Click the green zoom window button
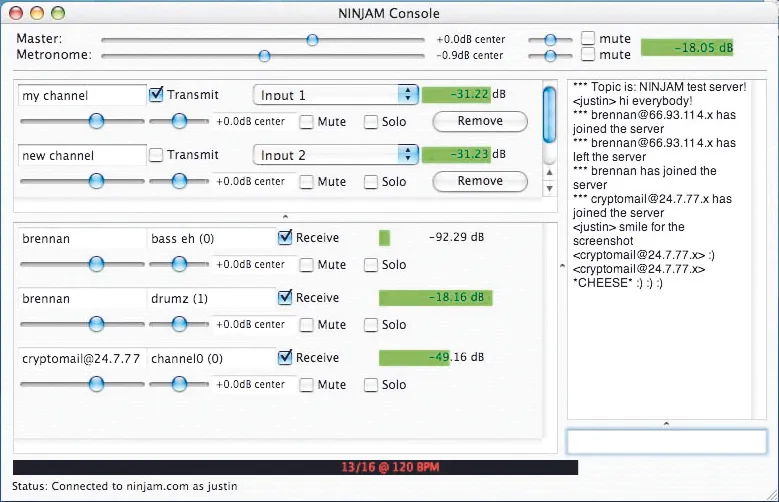 (58, 13)
